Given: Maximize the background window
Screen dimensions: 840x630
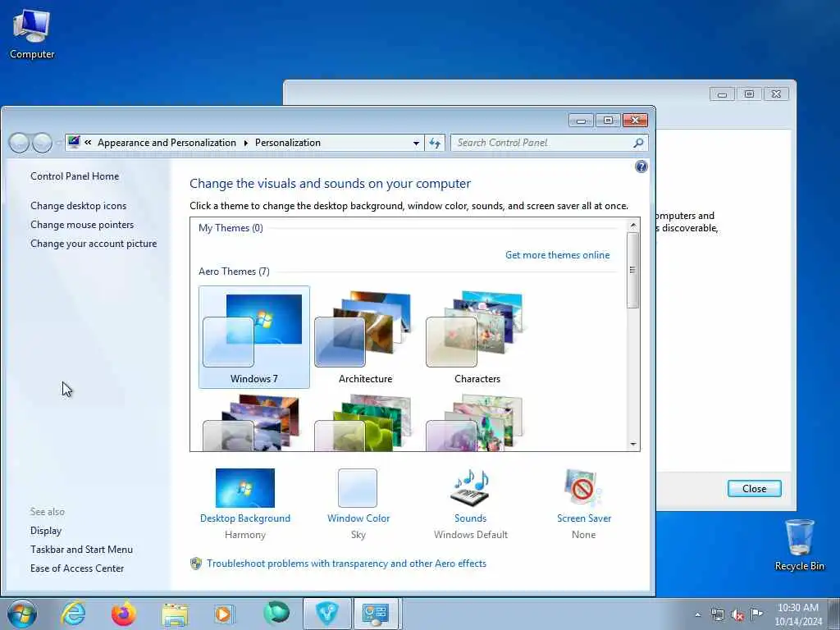Looking at the screenshot, I should coord(749,94).
